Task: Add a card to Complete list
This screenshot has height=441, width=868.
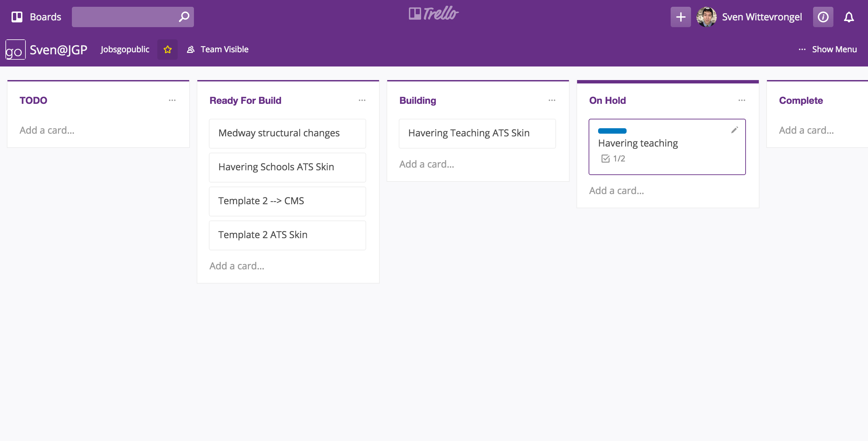Action: (x=807, y=130)
